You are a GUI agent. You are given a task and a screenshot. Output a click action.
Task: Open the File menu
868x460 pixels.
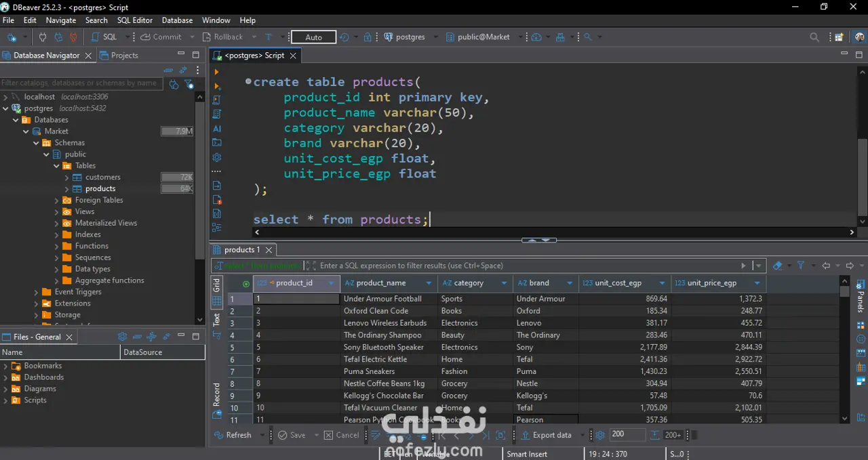click(8, 20)
